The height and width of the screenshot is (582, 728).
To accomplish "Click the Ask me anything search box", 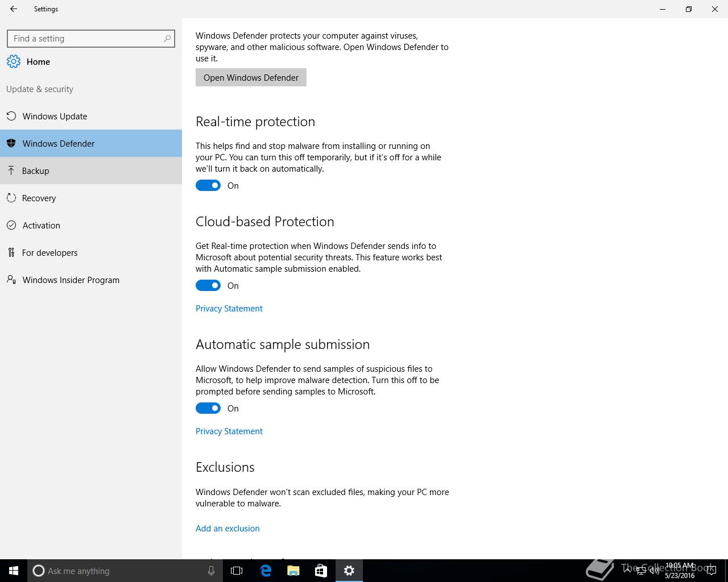I will 124,571.
